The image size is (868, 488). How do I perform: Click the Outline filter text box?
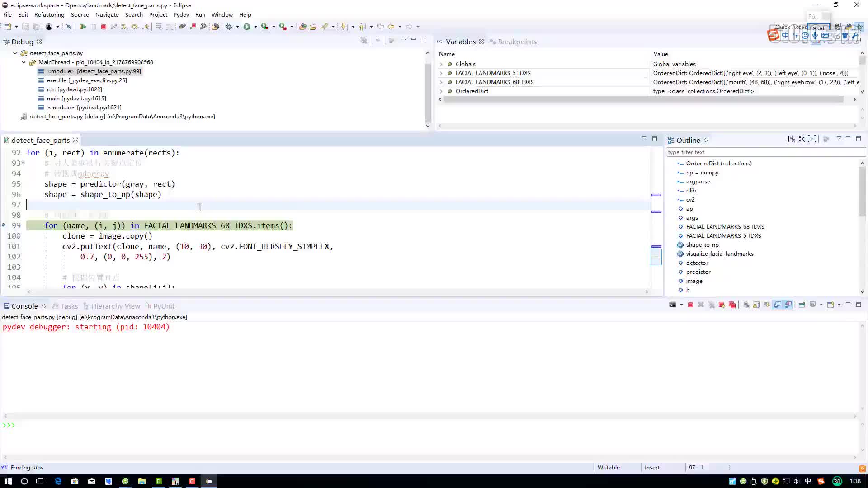(x=766, y=152)
